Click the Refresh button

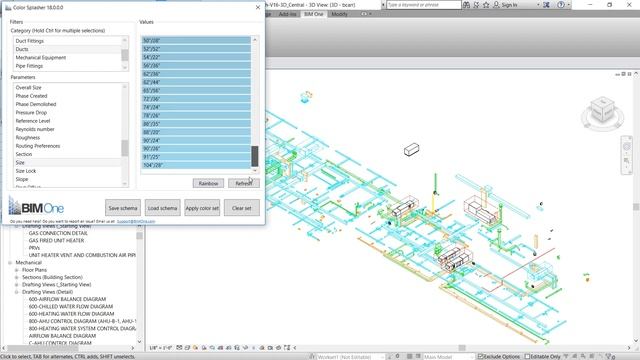(x=244, y=183)
